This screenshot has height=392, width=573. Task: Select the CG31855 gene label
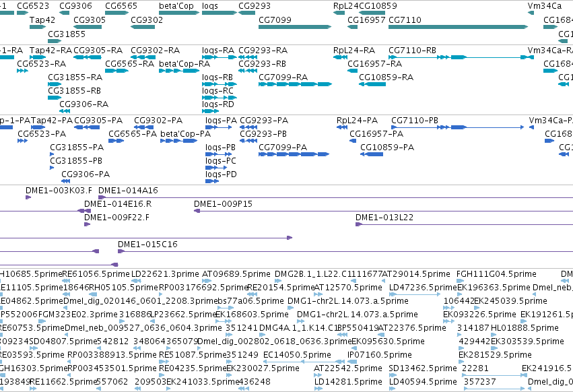[x=67, y=34]
